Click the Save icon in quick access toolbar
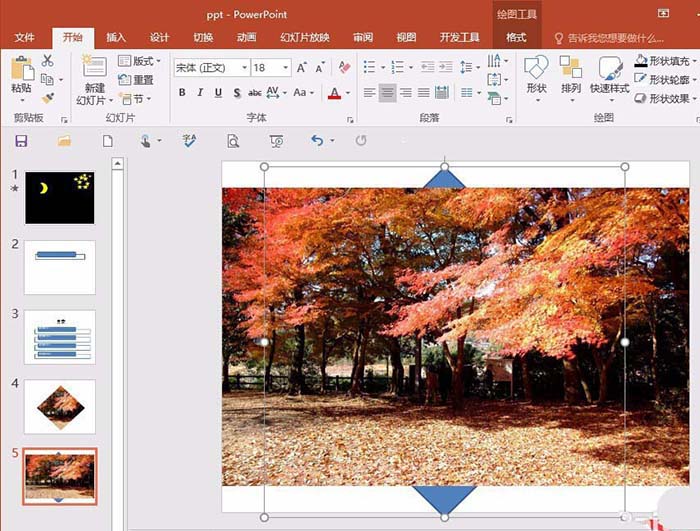 click(21, 141)
